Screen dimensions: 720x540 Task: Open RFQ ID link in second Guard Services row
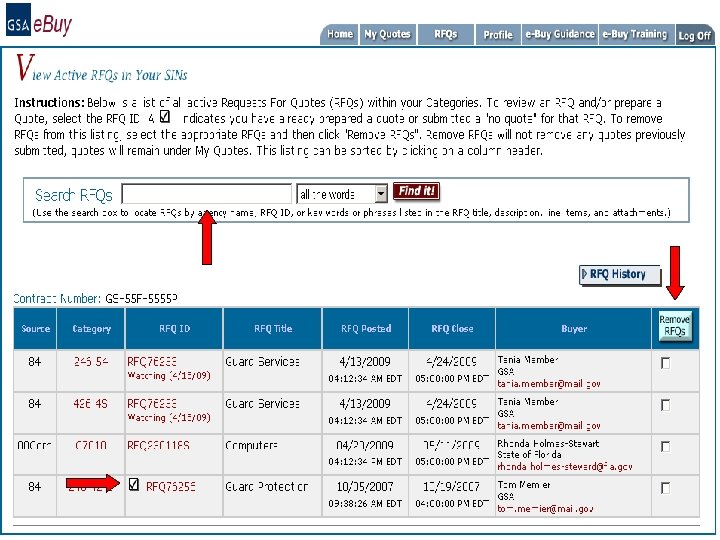point(152,404)
